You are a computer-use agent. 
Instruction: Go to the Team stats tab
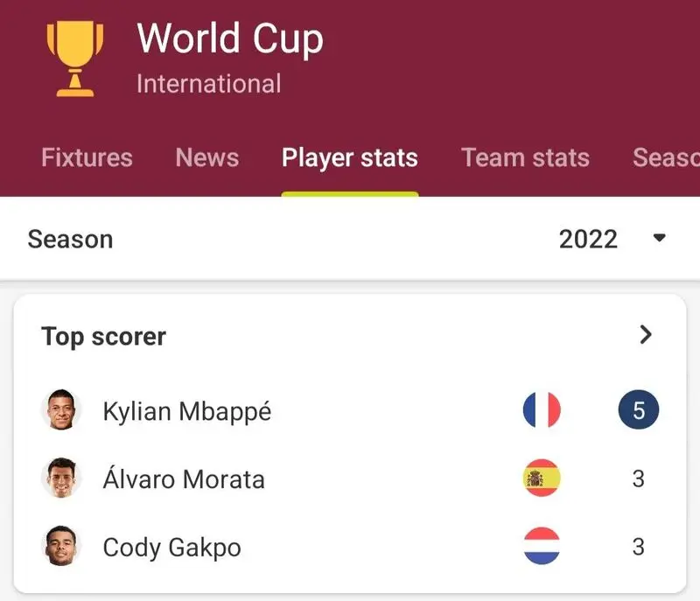click(x=526, y=157)
